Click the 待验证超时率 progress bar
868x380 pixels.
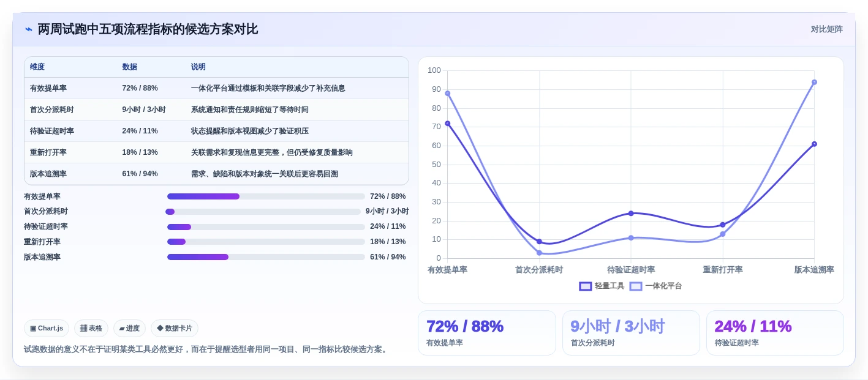point(266,227)
